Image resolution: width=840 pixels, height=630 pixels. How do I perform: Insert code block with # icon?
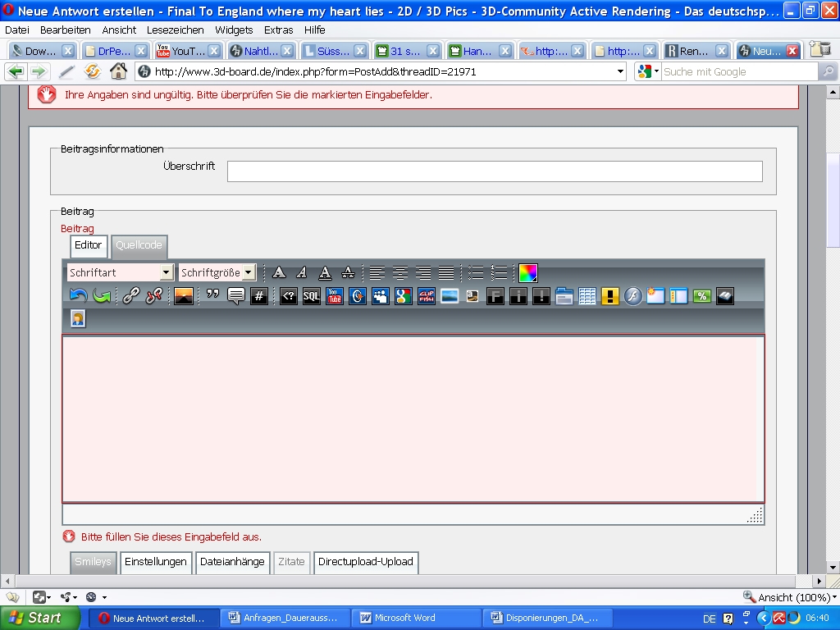coord(258,295)
